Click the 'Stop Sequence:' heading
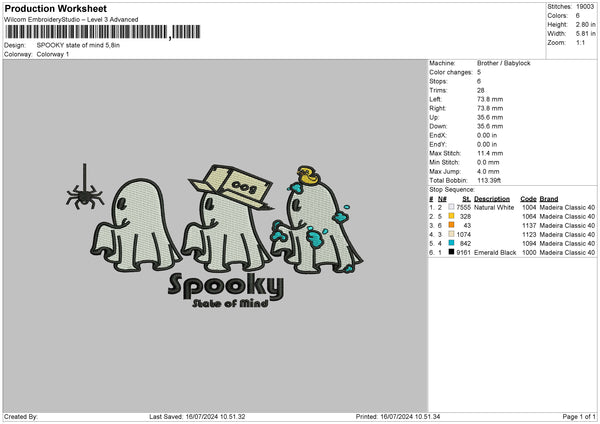This screenshot has width=600, height=424. coord(452,189)
